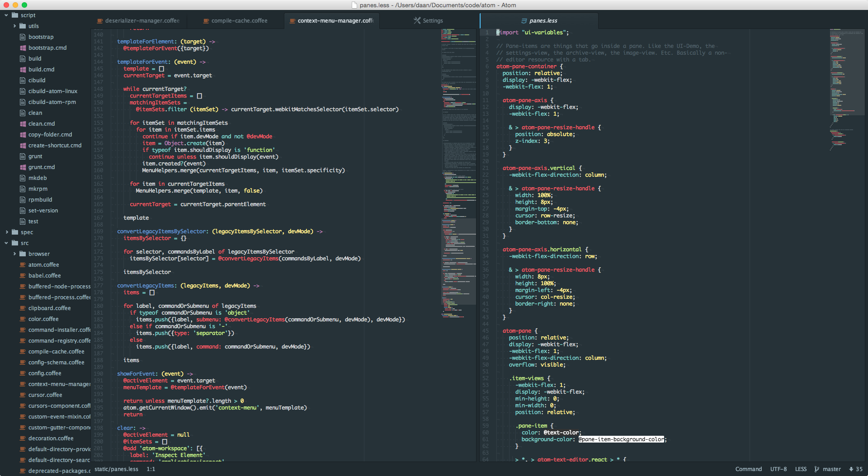
Task: Open the mkdeb script file
Action: (x=38, y=178)
